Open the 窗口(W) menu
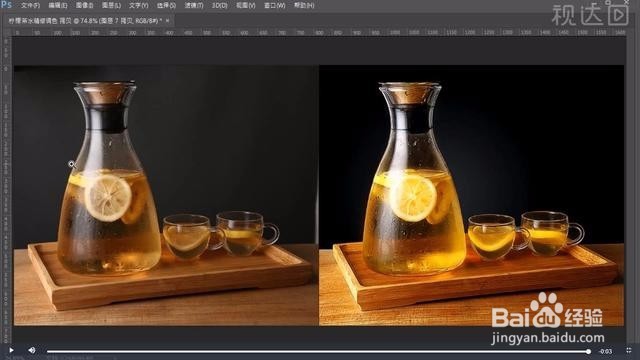Image resolution: width=640 pixels, height=360 pixels. pyautogui.click(x=274, y=5)
